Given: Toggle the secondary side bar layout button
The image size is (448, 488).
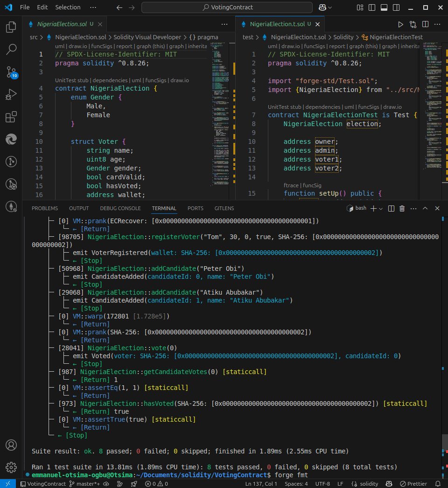Looking at the screenshot, I should tap(396, 7).
